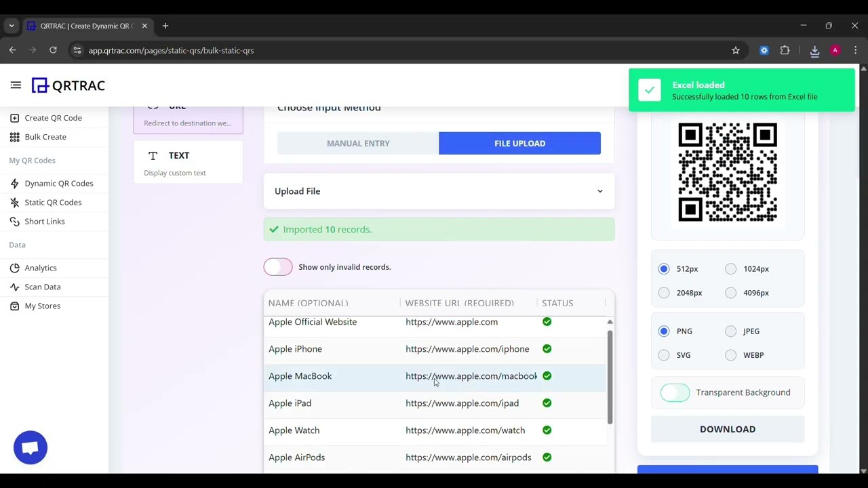Open the browser downloads icon
868x488 pixels.
click(814, 50)
